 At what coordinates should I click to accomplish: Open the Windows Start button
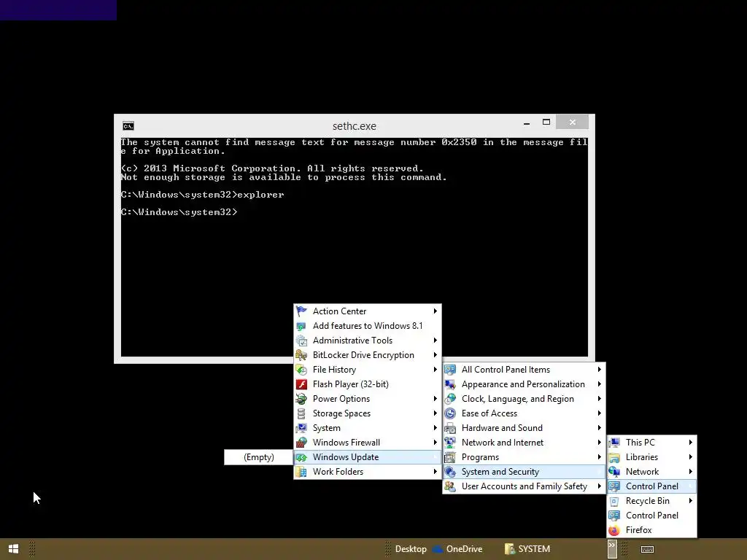[x=13, y=549]
